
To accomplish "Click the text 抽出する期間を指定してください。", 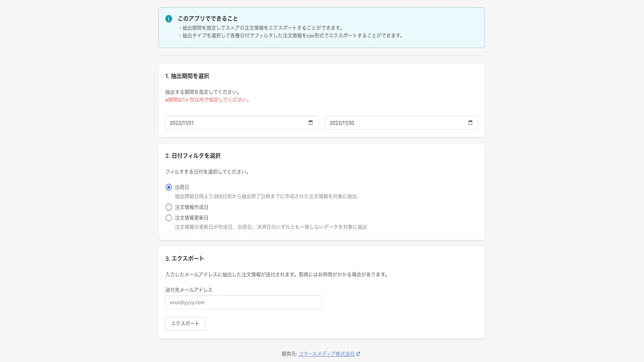I will pyautogui.click(x=204, y=92).
